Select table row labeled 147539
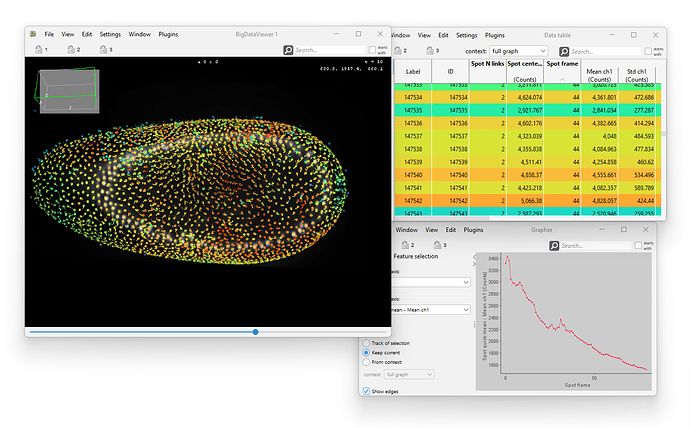 tap(527, 162)
